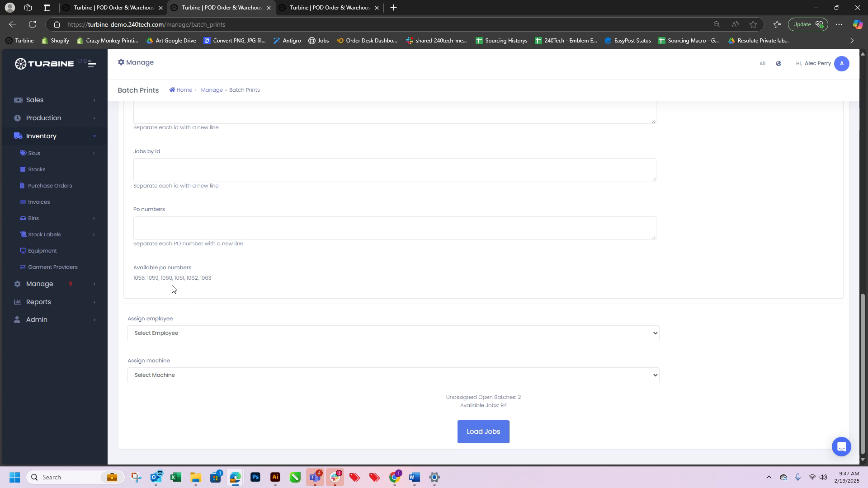Open Garment Providers in the sidebar
The height and width of the screenshot is (488, 868).
pos(52,267)
